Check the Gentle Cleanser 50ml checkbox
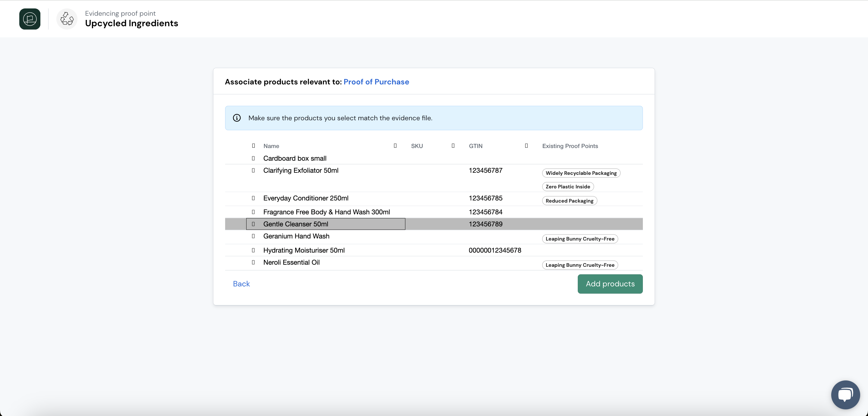The width and height of the screenshot is (868, 416). coord(253,224)
